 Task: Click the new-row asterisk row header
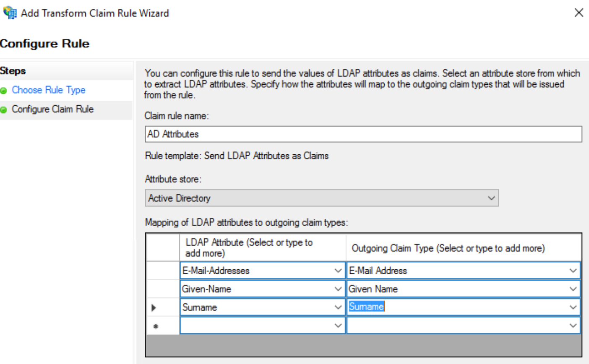[x=163, y=326]
